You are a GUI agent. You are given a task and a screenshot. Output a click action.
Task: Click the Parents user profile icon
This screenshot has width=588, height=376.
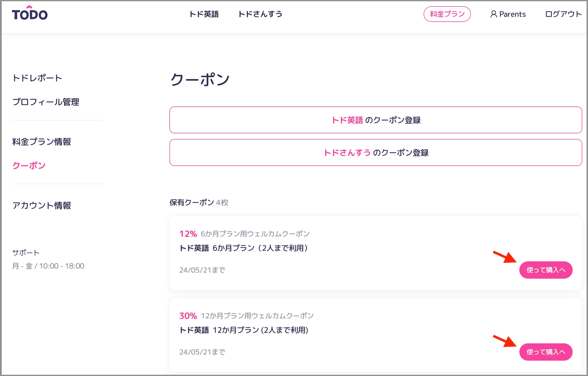(493, 14)
